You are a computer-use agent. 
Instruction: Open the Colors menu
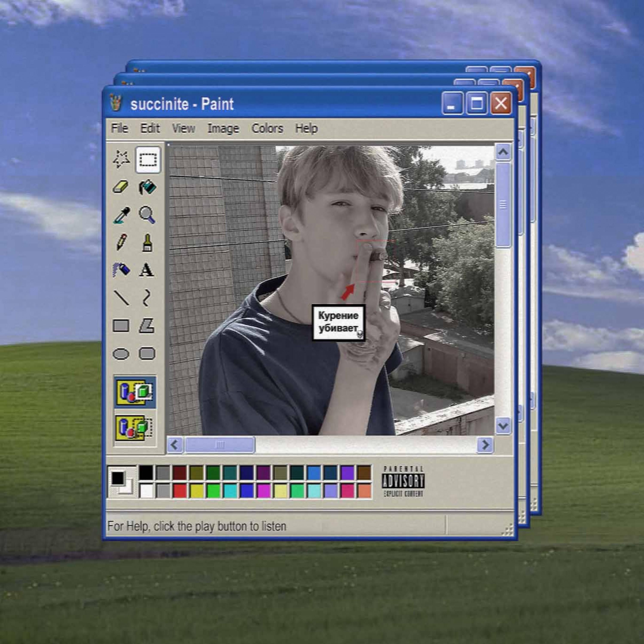tap(267, 128)
